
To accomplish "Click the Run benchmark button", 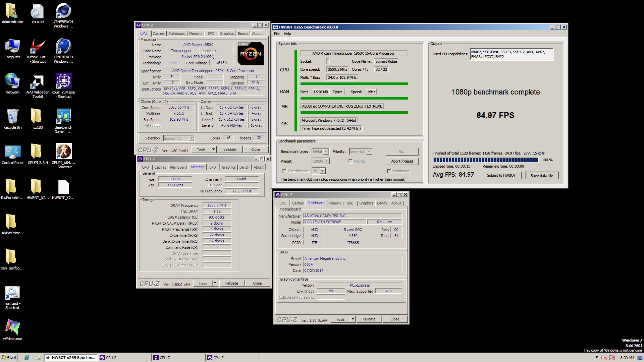I will 402,152.
